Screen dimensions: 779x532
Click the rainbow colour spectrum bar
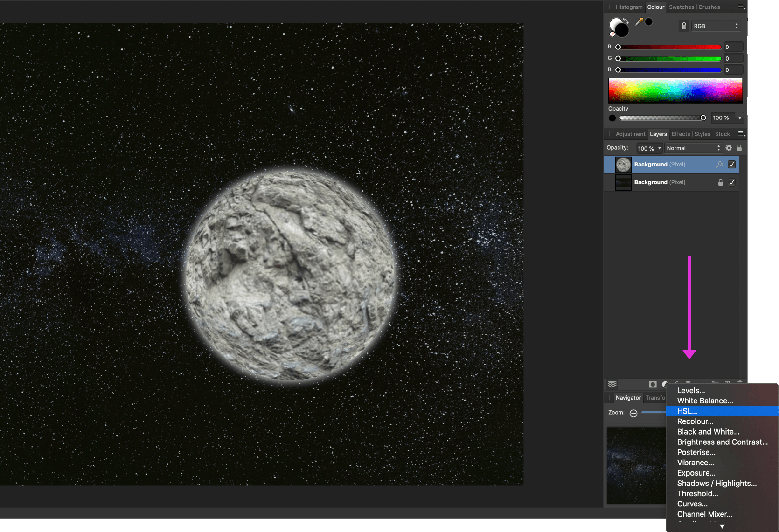(675, 90)
